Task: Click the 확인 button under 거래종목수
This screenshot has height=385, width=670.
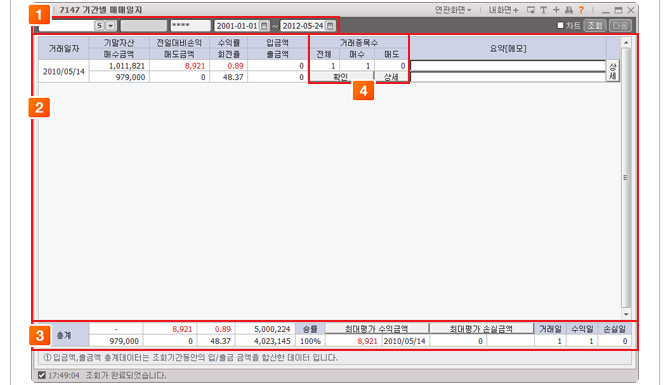Action: coord(341,77)
